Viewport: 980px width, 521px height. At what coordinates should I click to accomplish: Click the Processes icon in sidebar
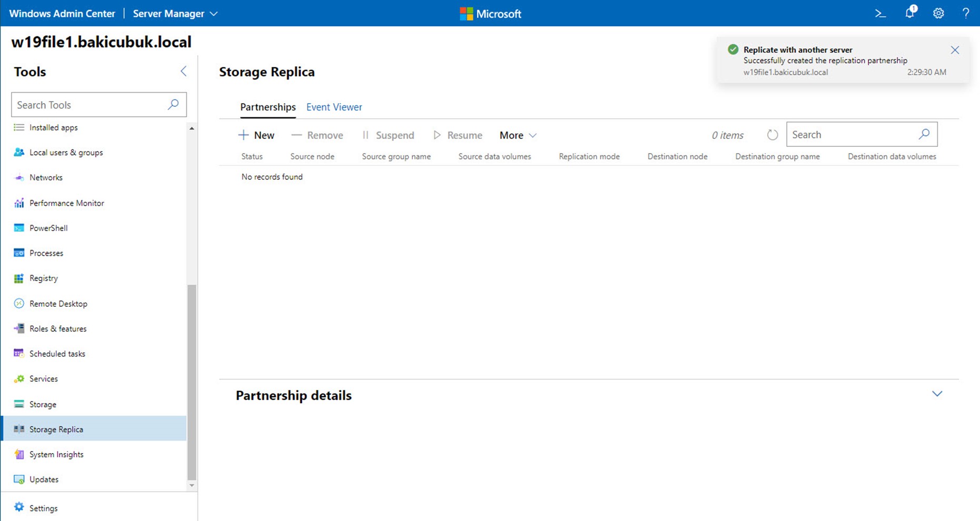(19, 253)
